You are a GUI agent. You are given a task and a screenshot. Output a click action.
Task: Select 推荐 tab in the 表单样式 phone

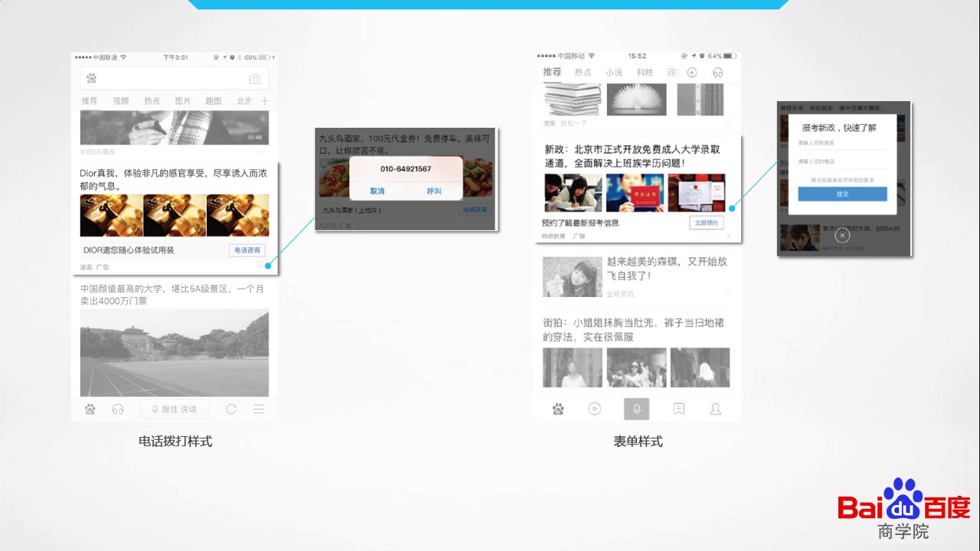pos(552,72)
